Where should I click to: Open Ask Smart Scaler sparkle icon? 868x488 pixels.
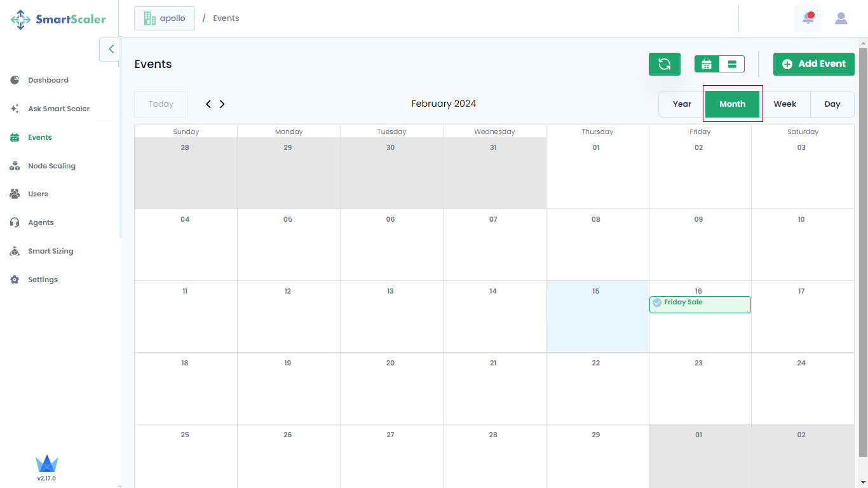click(15, 109)
